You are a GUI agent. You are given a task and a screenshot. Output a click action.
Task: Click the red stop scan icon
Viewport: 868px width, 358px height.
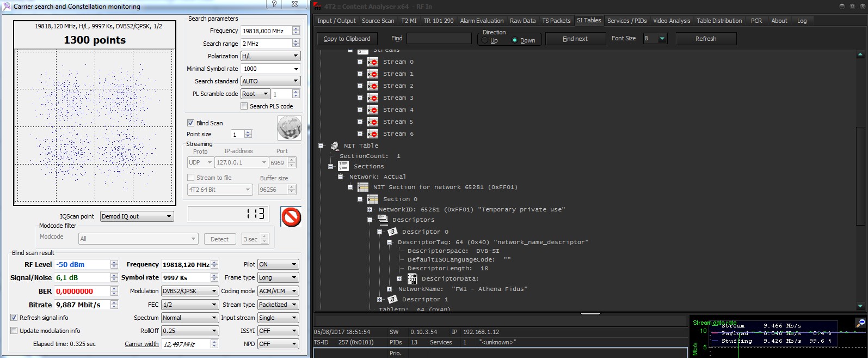291,217
